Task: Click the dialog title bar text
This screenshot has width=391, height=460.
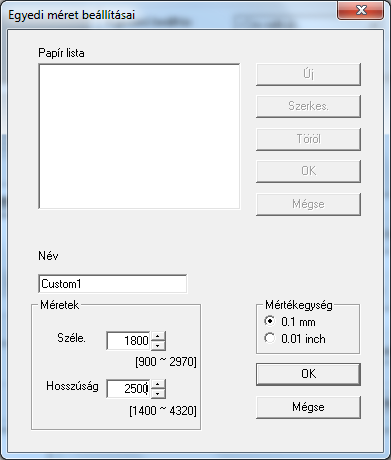Action: [x=72, y=15]
